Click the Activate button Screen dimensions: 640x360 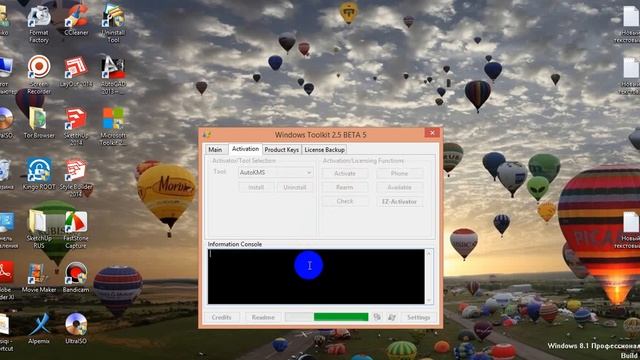tap(345, 173)
